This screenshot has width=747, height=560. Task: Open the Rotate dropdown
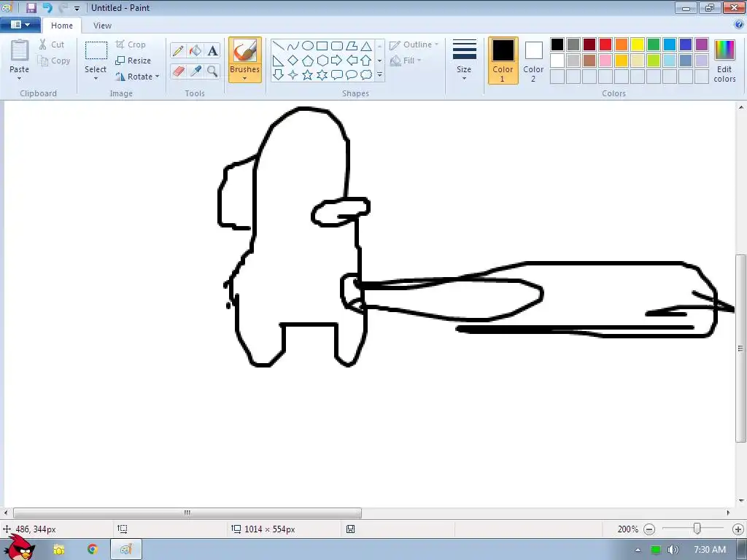(x=137, y=76)
